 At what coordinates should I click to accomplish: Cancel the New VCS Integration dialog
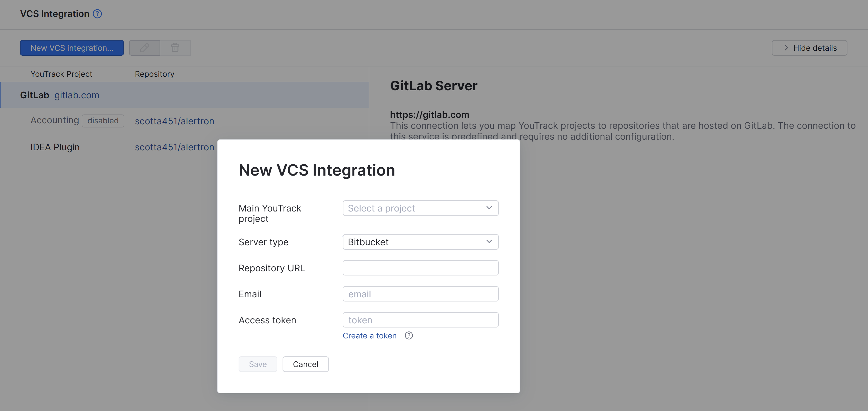click(x=305, y=364)
